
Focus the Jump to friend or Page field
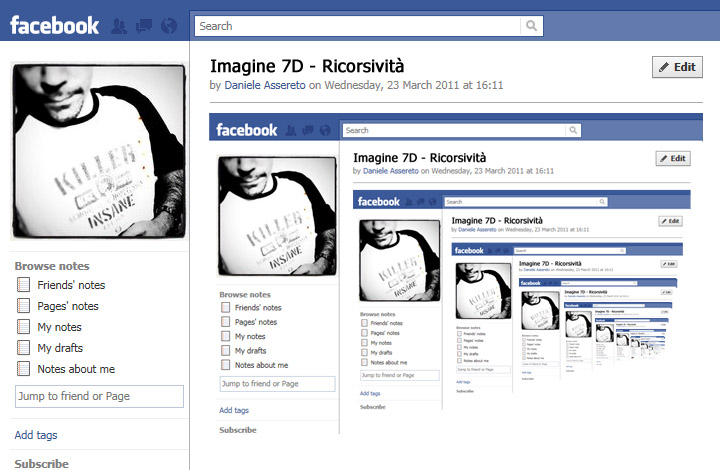(x=99, y=396)
